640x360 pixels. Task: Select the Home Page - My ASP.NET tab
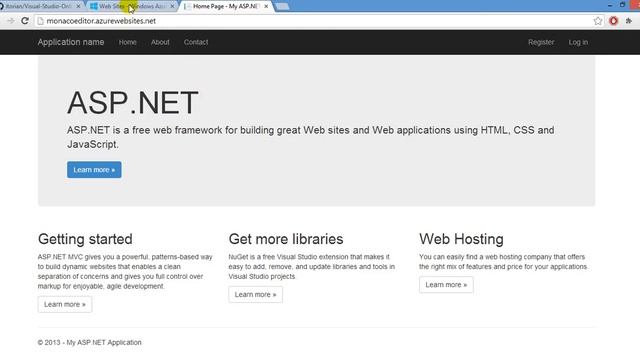click(x=226, y=7)
